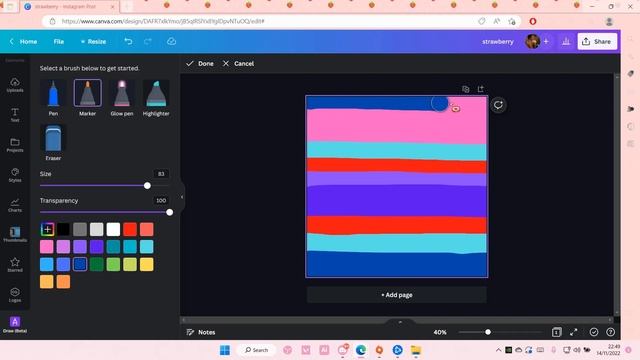Click the strawberry design title
Screen dimensions: 640x360
[498, 41]
